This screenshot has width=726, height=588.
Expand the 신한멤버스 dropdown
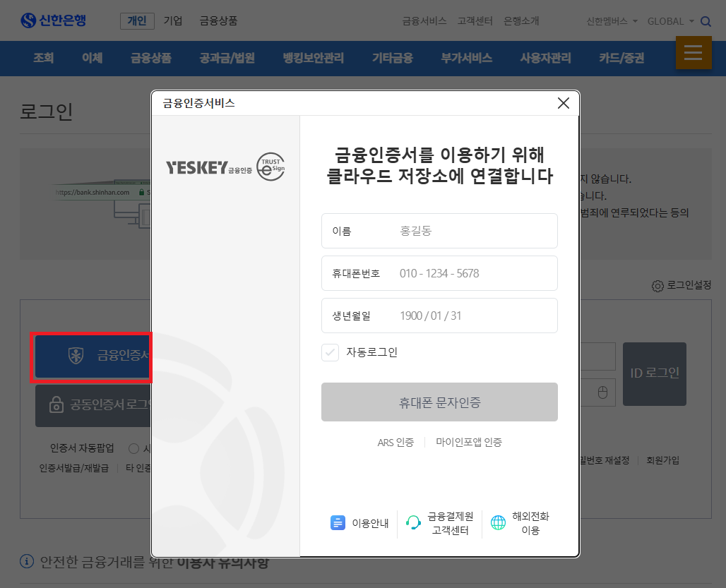610,20
